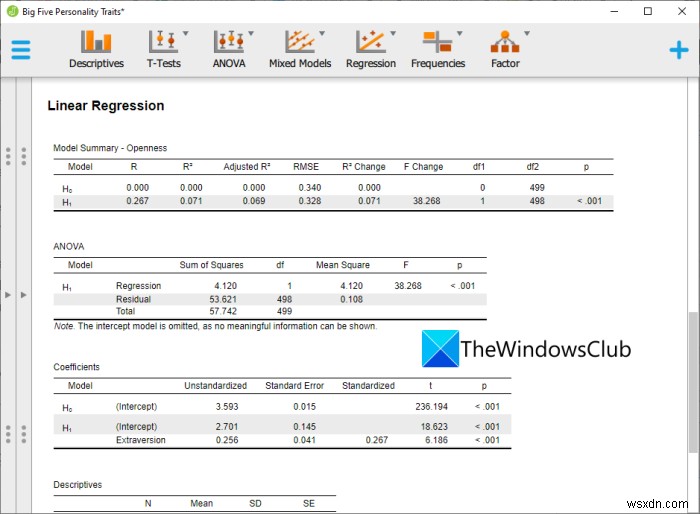The width and height of the screenshot is (700, 514).
Task: Click the 3.593 H₀ intercept coefficient
Action: tap(227, 406)
